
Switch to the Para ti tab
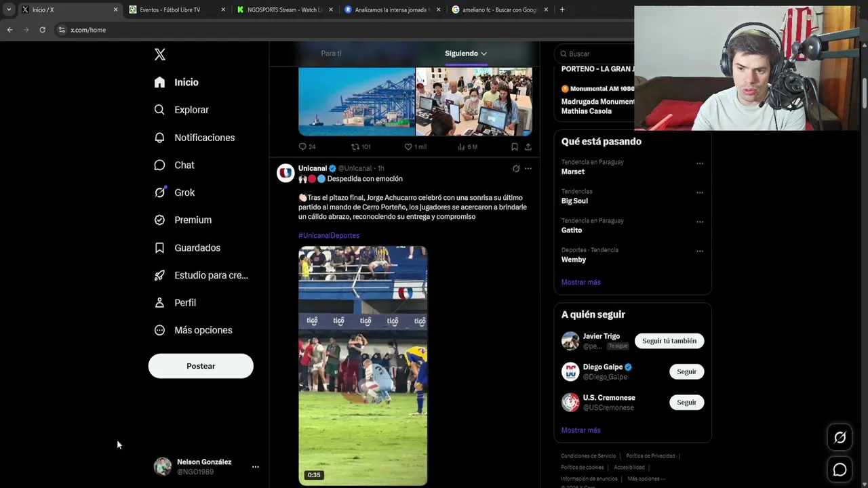331,54
